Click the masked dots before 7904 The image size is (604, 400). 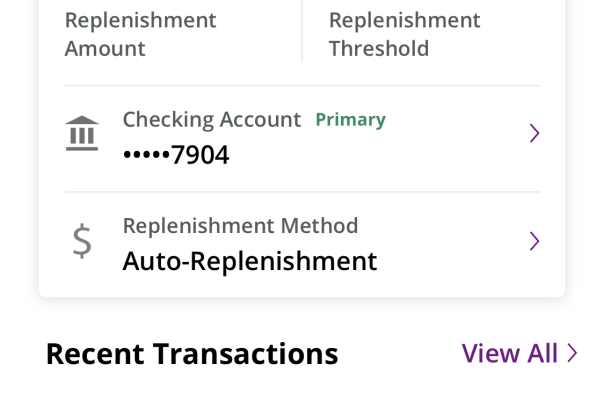146,155
